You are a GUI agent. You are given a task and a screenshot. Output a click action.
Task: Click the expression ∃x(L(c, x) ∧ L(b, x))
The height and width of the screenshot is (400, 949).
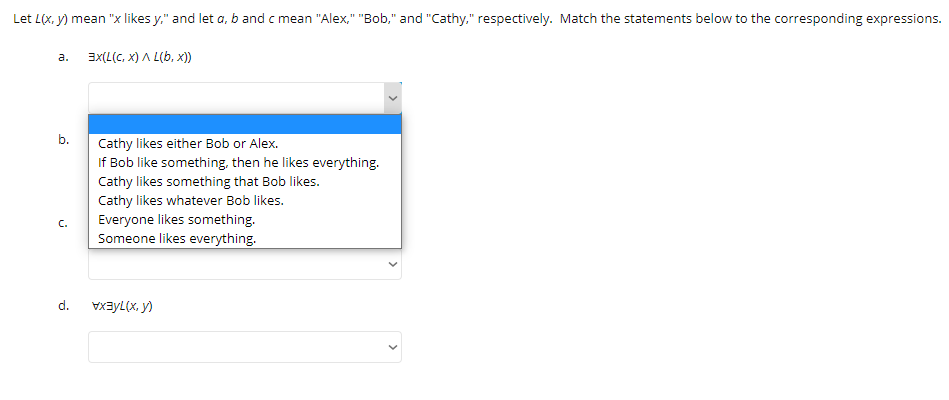point(140,57)
